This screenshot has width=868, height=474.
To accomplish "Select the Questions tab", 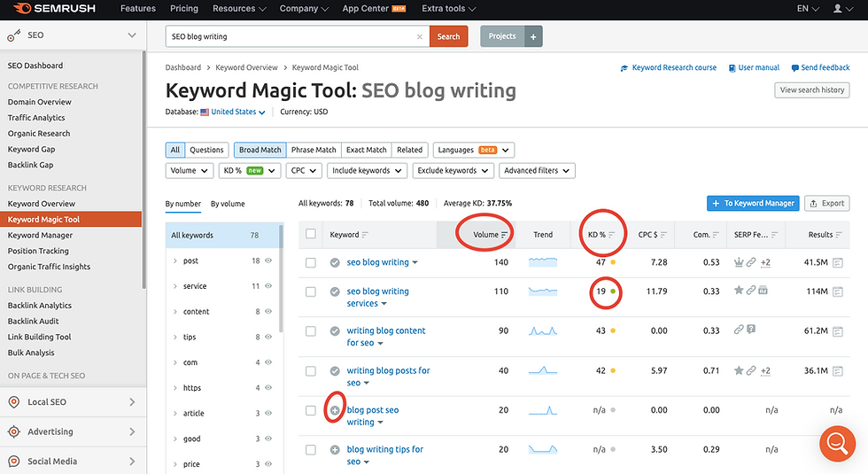I will click(x=206, y=150).
